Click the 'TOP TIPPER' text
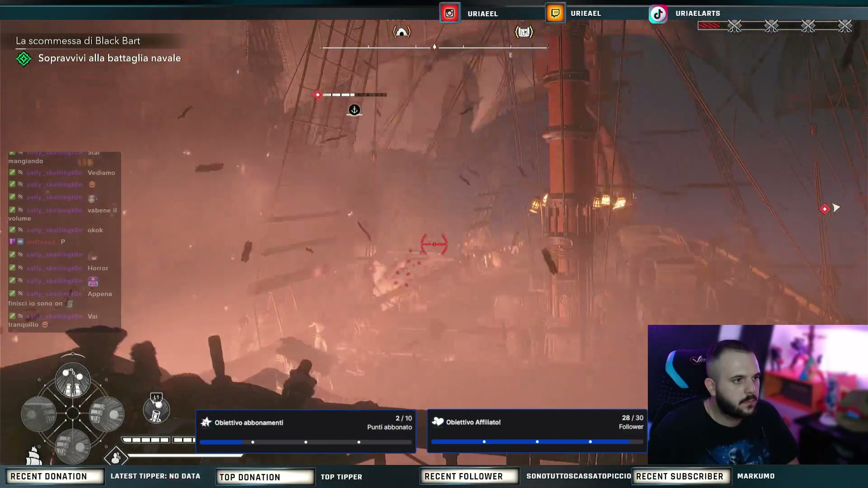This screenshot has height=488, width=868. point(341,477)
